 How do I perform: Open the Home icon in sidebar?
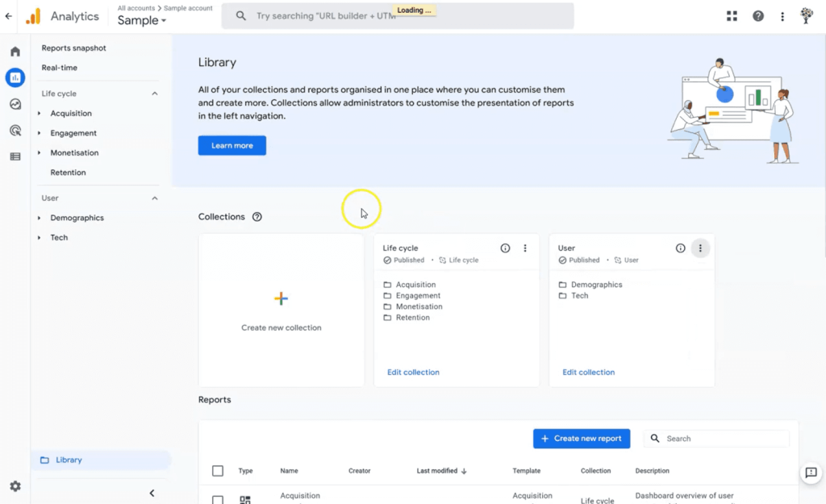coord(15,52)
